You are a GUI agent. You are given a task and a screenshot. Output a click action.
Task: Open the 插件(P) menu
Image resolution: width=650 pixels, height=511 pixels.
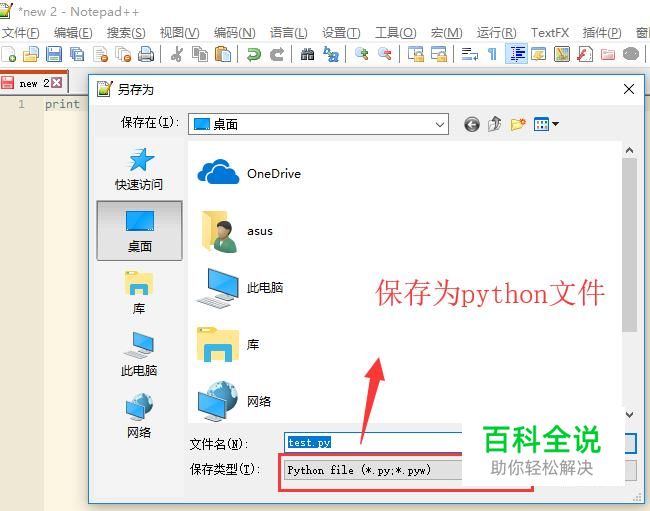click(601, 33)
